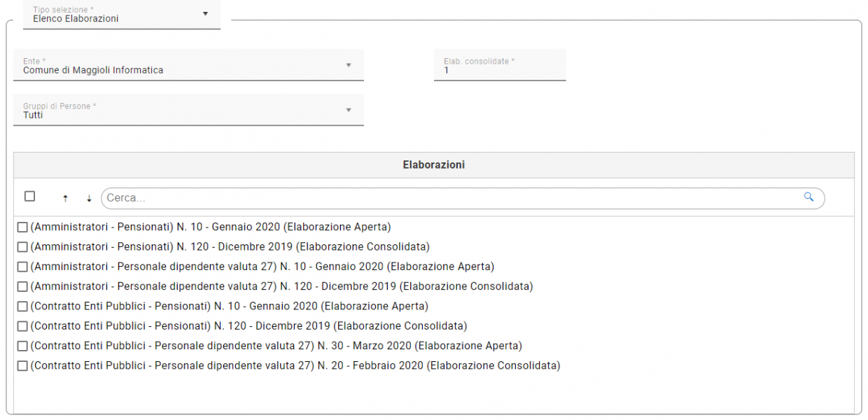Click the move down arrow icon
This screenshot has height=420, width=868.
[x=89, y=199]
